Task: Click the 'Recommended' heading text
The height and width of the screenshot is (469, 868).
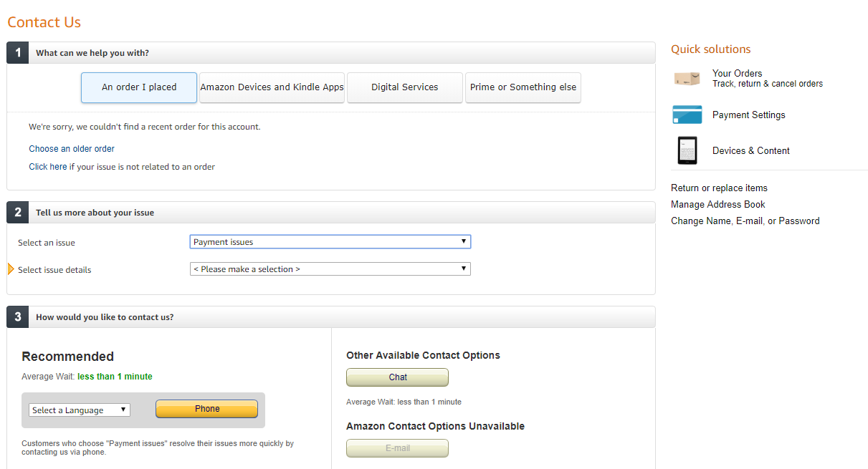Action: [68, 357]
